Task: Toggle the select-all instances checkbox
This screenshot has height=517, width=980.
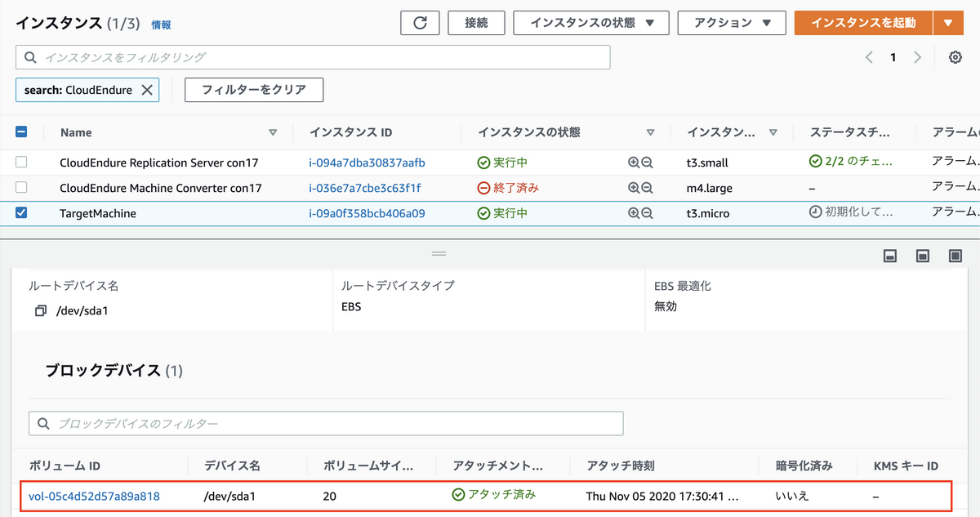Action: (x=22, y=131)
